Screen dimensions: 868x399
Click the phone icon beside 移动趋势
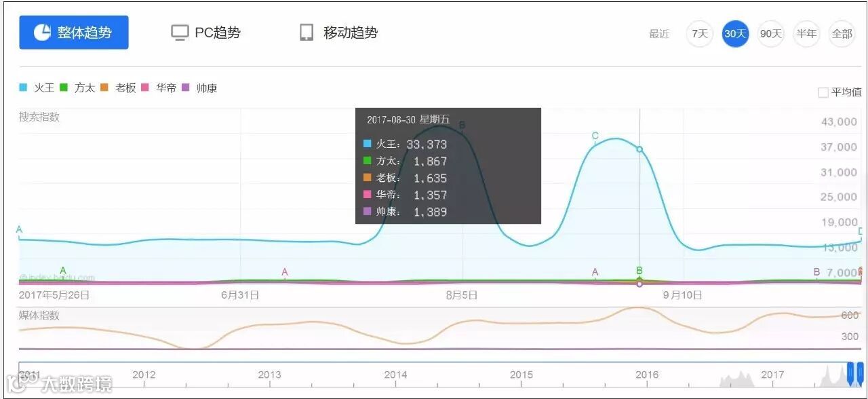point(307,33)
